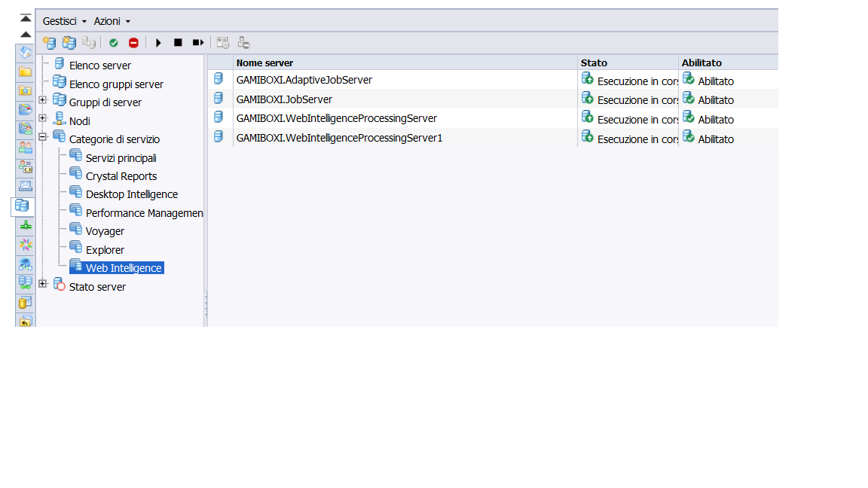Click the green enable server icon
The width and height of the screenshot is (868, 488).
(114, 43)
